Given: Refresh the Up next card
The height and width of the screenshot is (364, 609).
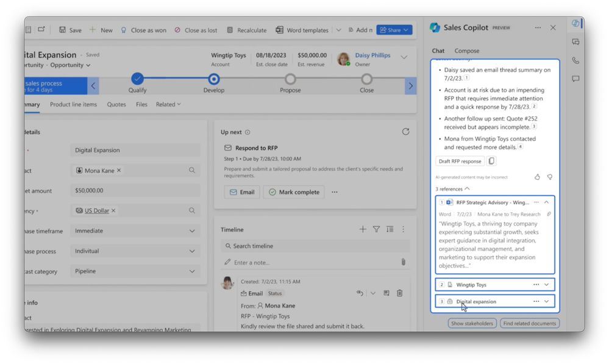Looking at the screenshot, I should (x=405, y=132).
